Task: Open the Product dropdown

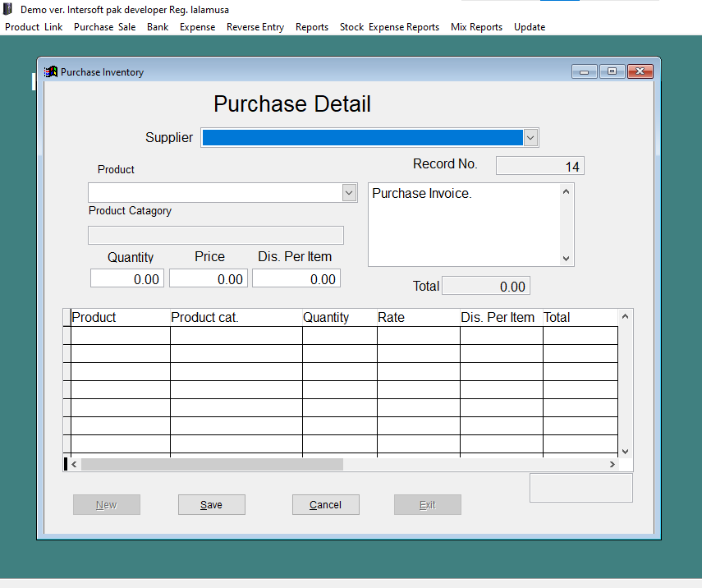Action: click(x=348, y=192)
